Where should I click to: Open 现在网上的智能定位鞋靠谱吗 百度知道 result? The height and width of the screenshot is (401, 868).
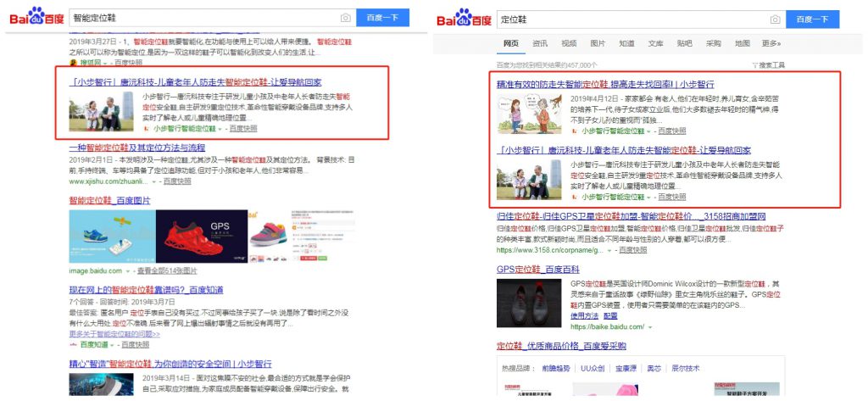pos(146,290)
